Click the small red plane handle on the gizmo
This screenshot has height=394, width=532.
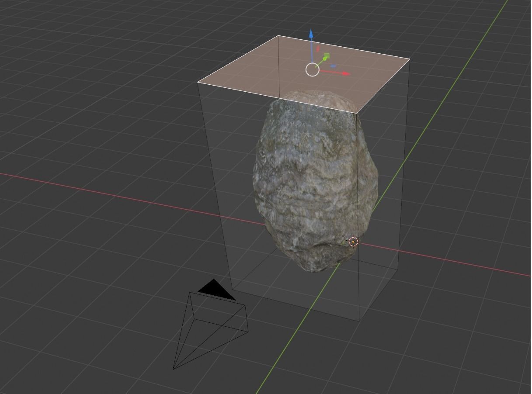tap(318, 48)
